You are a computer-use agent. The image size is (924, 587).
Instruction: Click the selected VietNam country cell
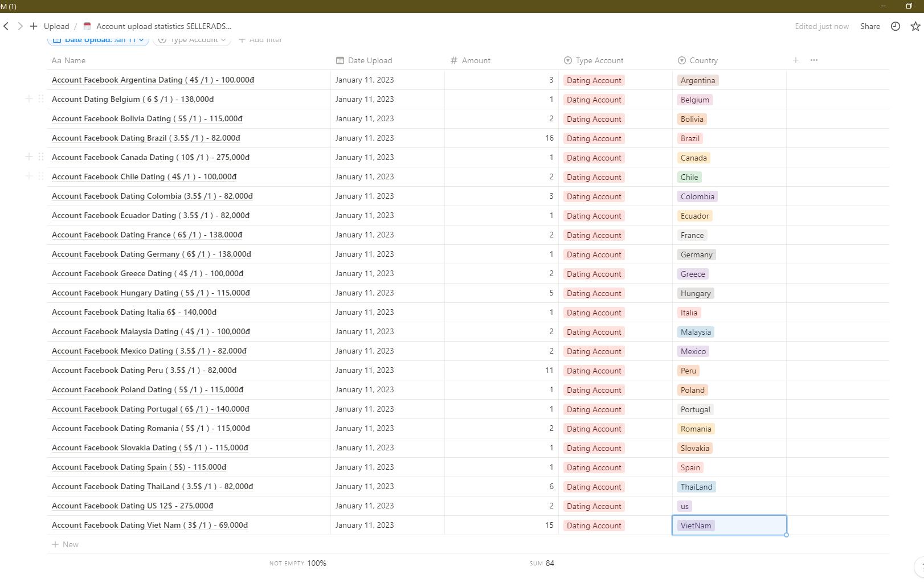pyautogui.click(x=729, y=526)
